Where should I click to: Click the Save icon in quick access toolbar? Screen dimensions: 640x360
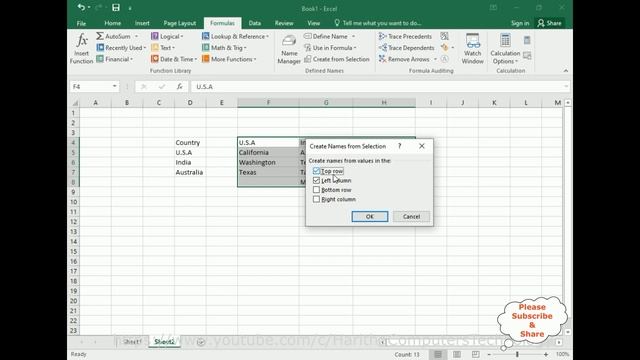pyautogui.click(x=116, y=7)
